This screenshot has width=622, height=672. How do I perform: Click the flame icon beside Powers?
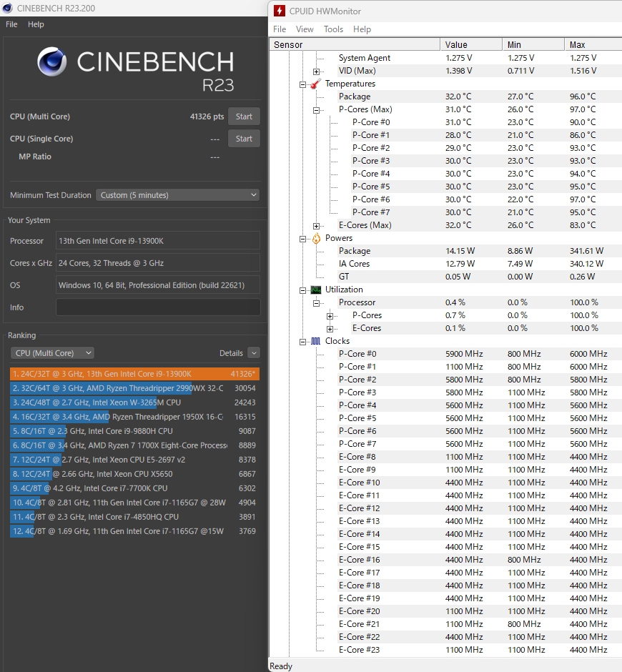(x=316, y=238)
